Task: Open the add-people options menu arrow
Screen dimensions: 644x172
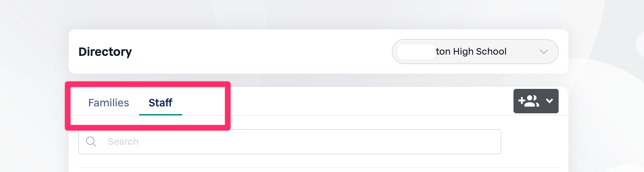Action: pyautogui.click(x=549, y=101)
